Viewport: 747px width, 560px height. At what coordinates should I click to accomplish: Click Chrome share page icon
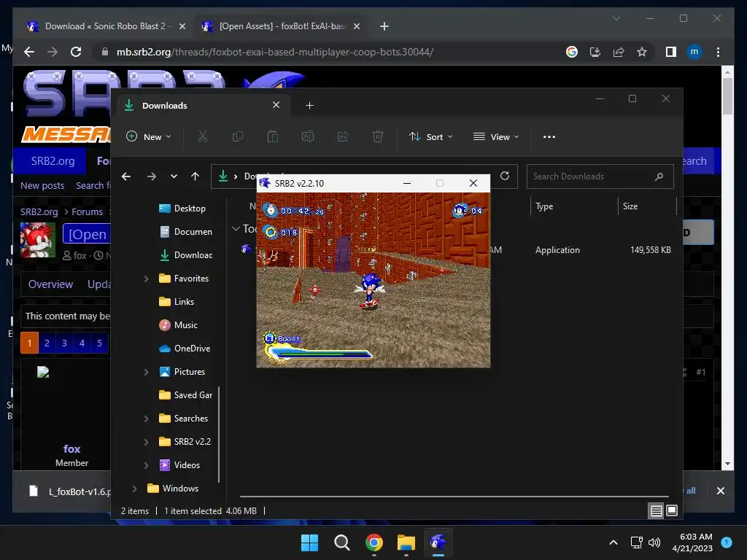coord(619,52)
